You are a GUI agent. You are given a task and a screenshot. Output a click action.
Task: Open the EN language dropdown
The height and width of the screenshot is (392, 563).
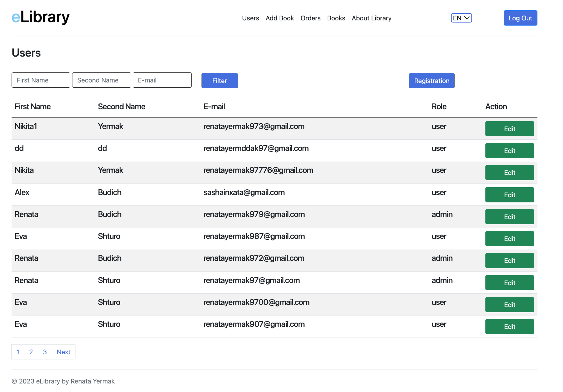(461, 18)
